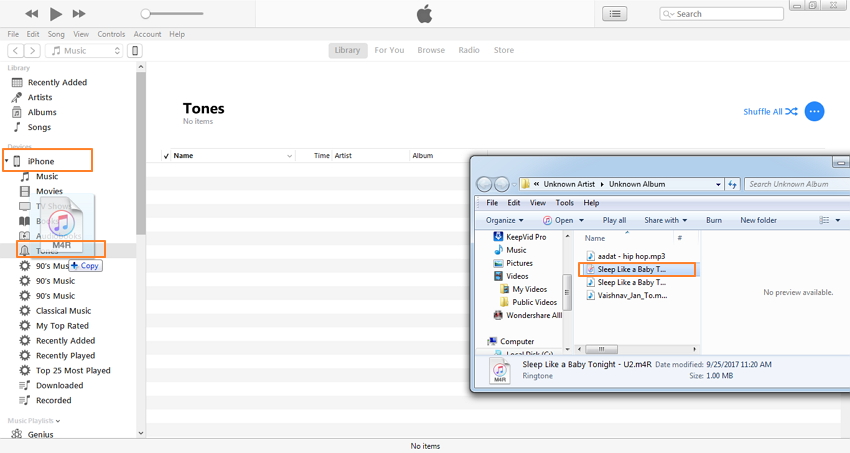Open the Account menu
Viewport: 850px width, 453px height.
click(147, 34)
